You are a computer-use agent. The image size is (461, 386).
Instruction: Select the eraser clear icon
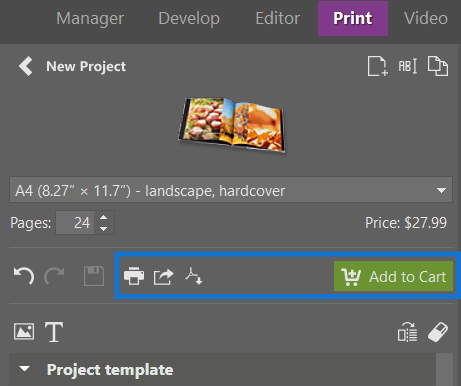438,332
